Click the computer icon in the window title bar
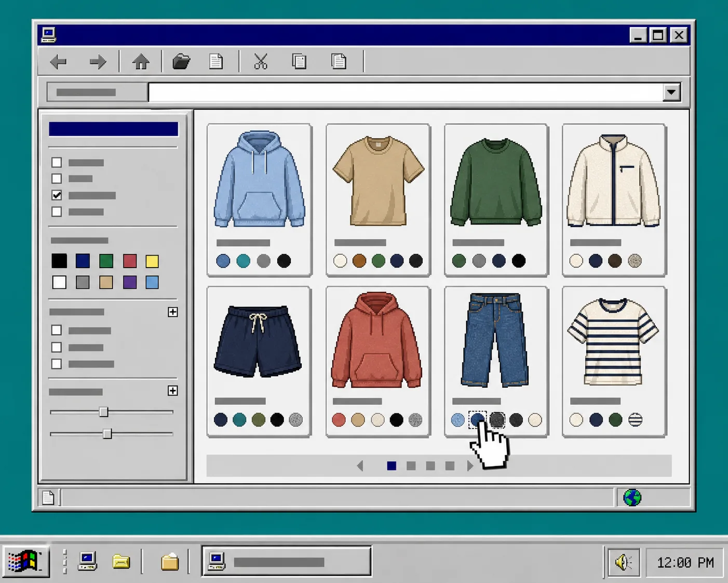 (49, 35)
